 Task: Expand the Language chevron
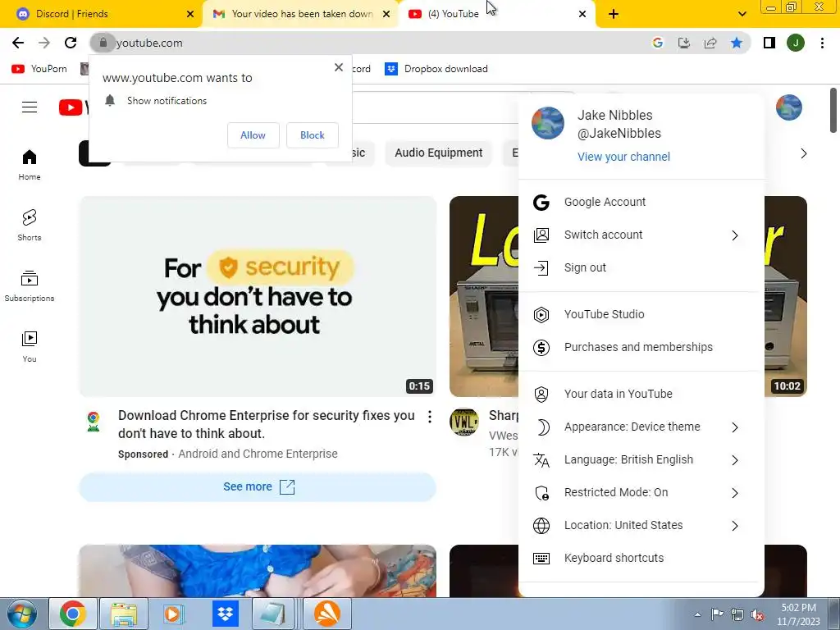[x=735, y=460]
